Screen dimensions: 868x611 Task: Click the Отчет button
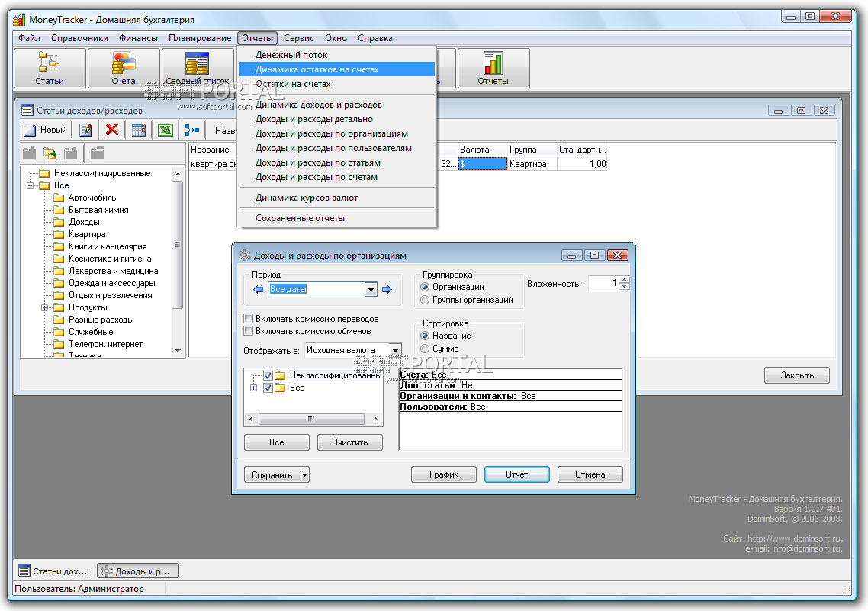(x=517, y=475)
